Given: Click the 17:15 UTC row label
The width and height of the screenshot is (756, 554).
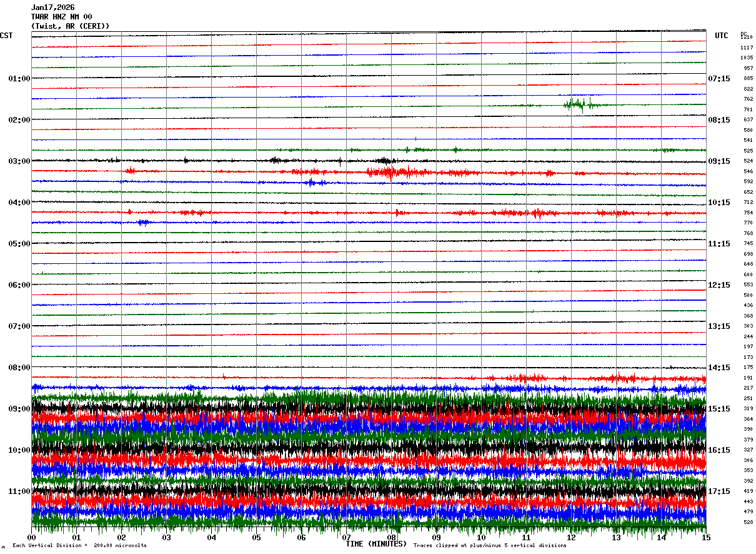Looking at the screenshot, I should [719, 491].
